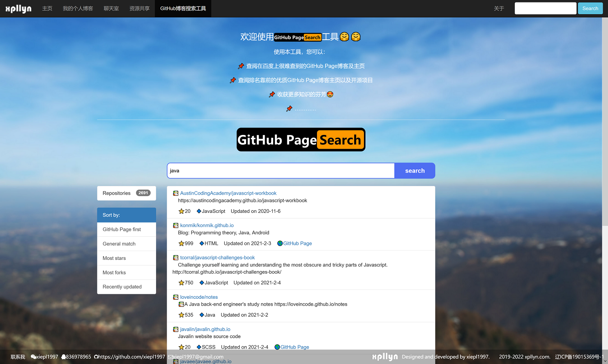
Task: Focus the top navbar search field
Action: pyautogui.click(x=545, y=8)
